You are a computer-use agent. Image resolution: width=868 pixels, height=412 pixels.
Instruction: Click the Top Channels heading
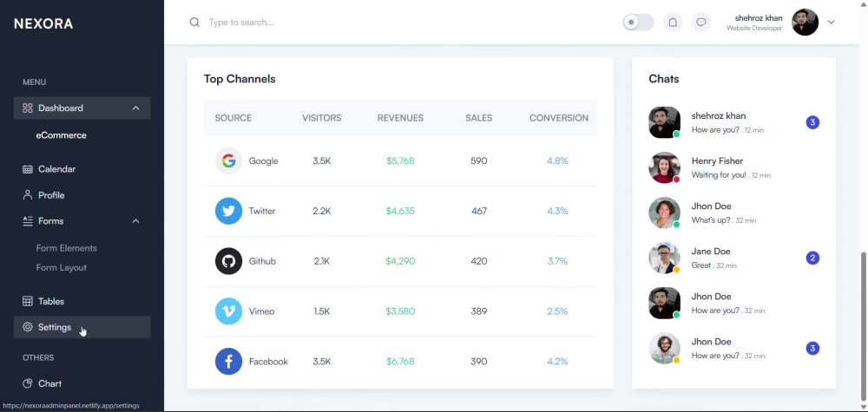coord(240,79)
